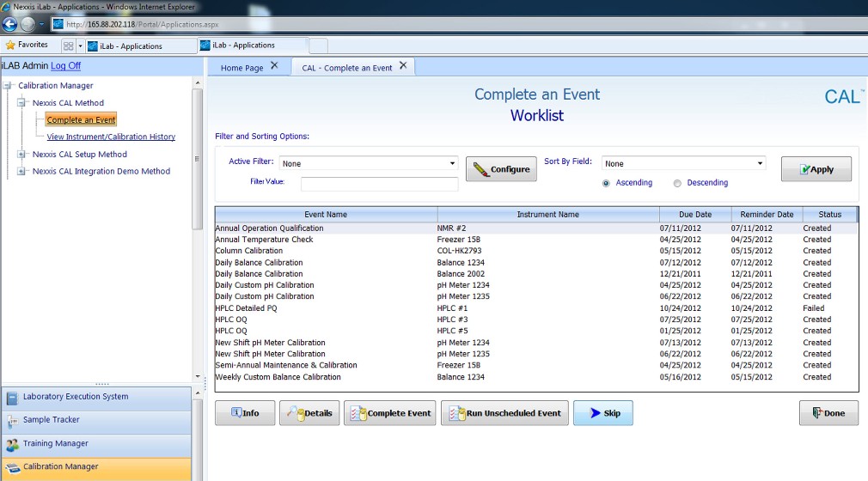Open the Laboratory Execution System module
The height and width of the screenshot is (481, 868).
click(x=96, y=398)
